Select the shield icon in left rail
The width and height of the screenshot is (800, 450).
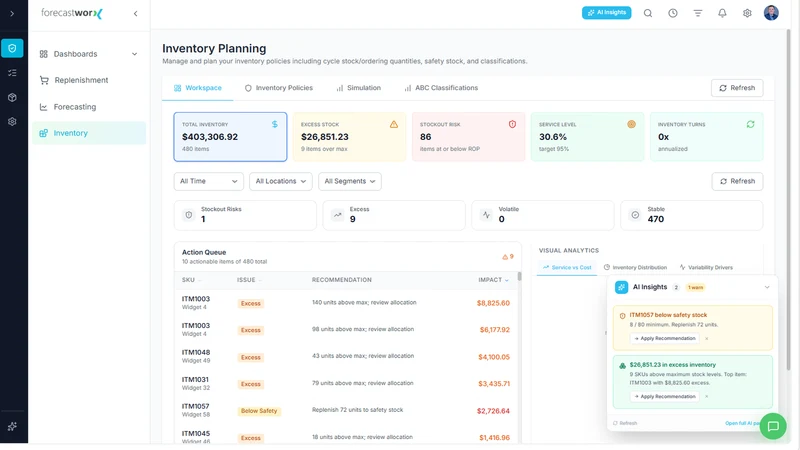(x=12, y=48)
